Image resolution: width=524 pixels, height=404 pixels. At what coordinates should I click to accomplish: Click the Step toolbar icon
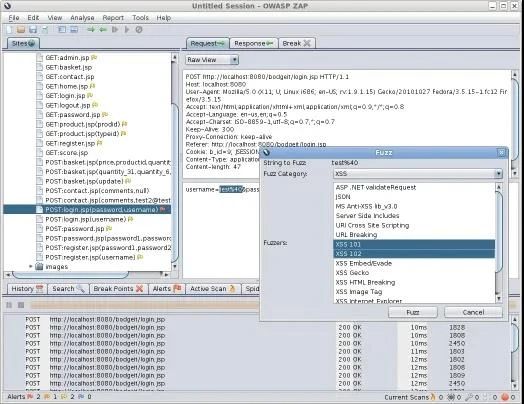pos(115,30)
